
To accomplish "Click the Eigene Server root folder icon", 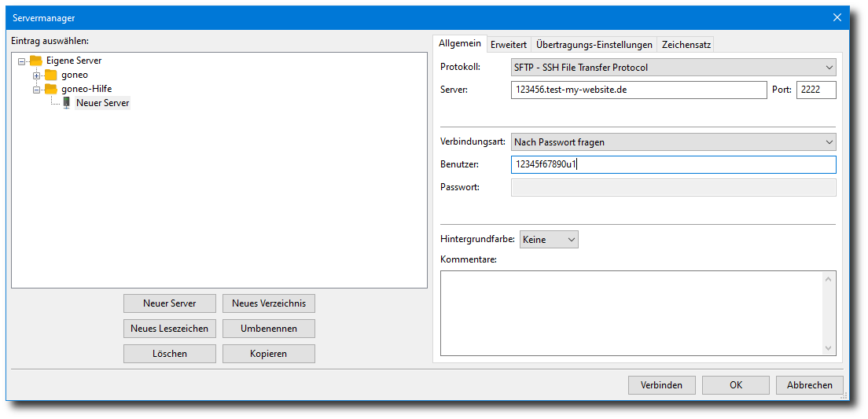I will pos(35,61).
